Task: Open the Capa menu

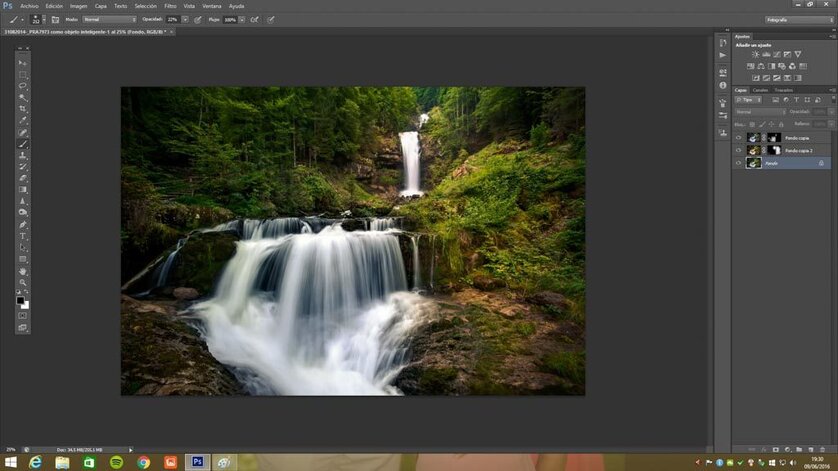Action: (100, 5)
